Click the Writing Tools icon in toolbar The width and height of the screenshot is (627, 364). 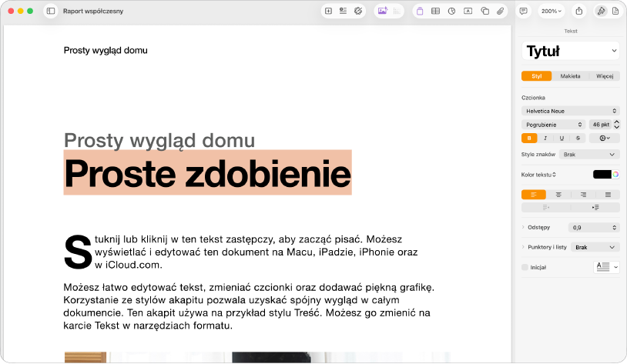coord(358,12)
